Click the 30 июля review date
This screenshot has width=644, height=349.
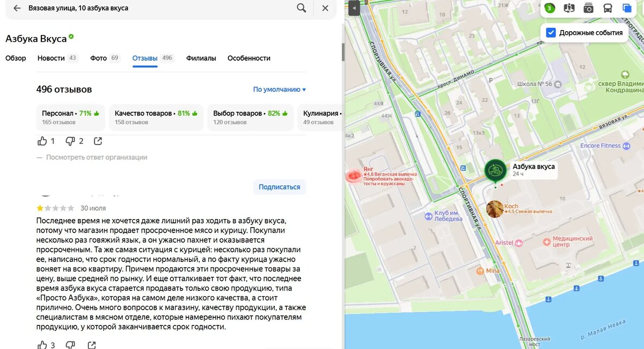(93, 208)
